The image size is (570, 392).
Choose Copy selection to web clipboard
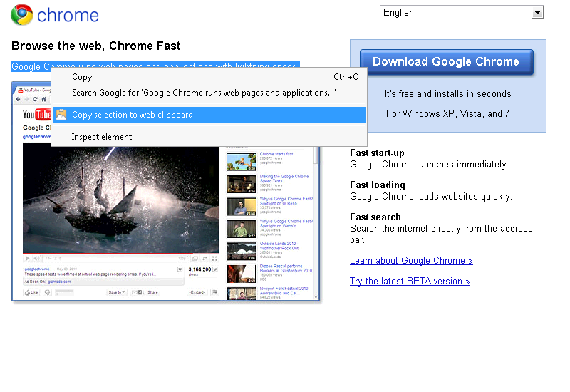click(x=209, y=115)
